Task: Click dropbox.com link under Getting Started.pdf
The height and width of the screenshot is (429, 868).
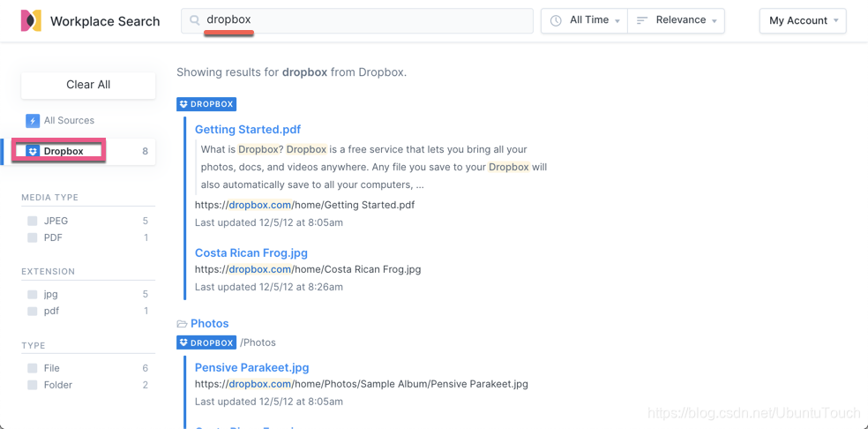Action: click(x=260, y=205)
